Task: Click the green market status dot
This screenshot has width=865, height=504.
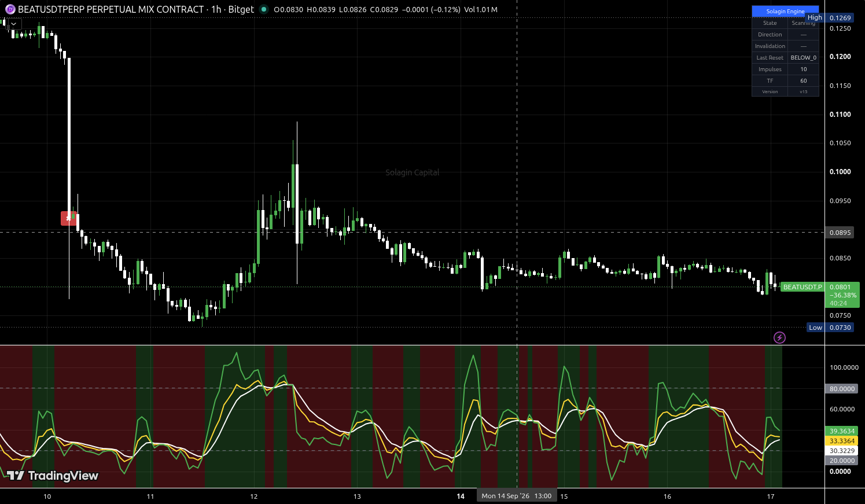Action: (264, 9)
